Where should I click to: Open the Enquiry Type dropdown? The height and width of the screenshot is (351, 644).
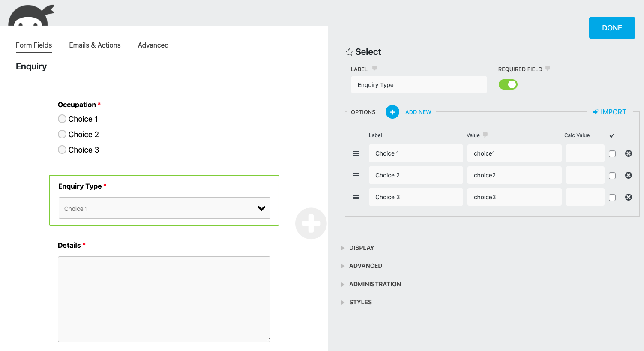pyautogui.click(x=164, y=208)
